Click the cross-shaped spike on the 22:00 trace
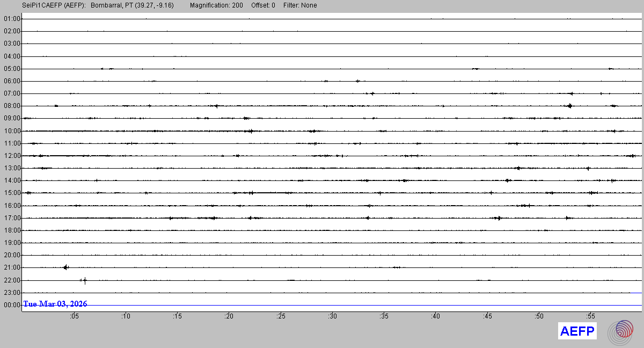This screenshot has width=644, height=348. [x=84, y=280]
